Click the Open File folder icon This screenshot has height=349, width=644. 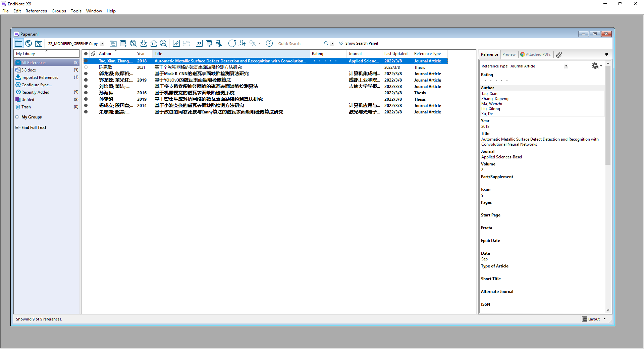[186, 43]
